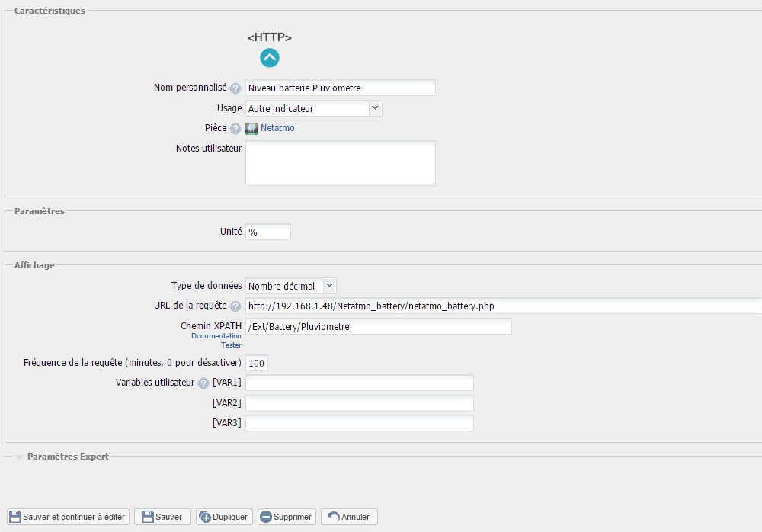Focus the Nom personnalisé text field

tap(340, 88)
